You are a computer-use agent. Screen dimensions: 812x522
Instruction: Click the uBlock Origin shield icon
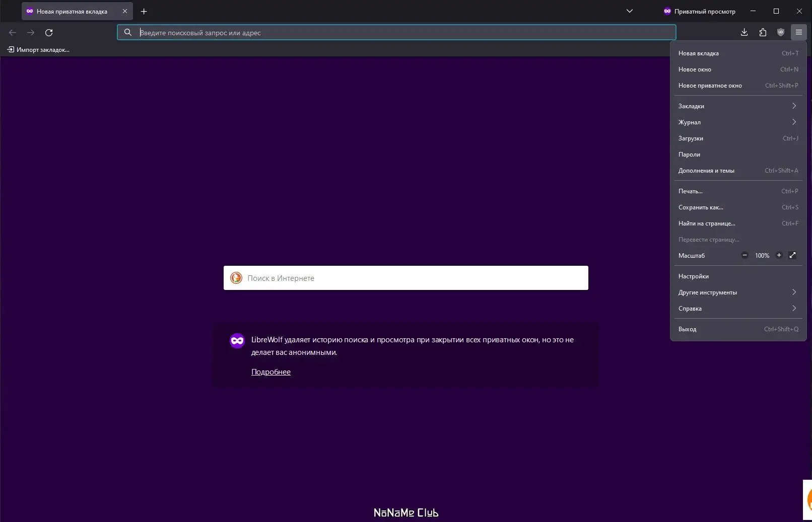[781, 33]
